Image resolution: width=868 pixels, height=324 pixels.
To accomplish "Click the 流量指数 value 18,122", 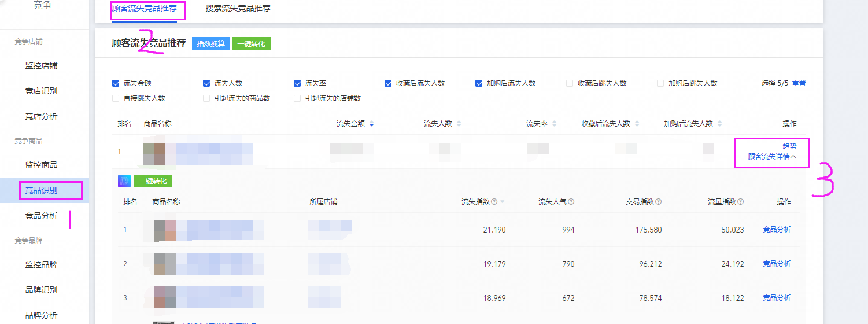I will pyautogui.click(x=733, y=298).
